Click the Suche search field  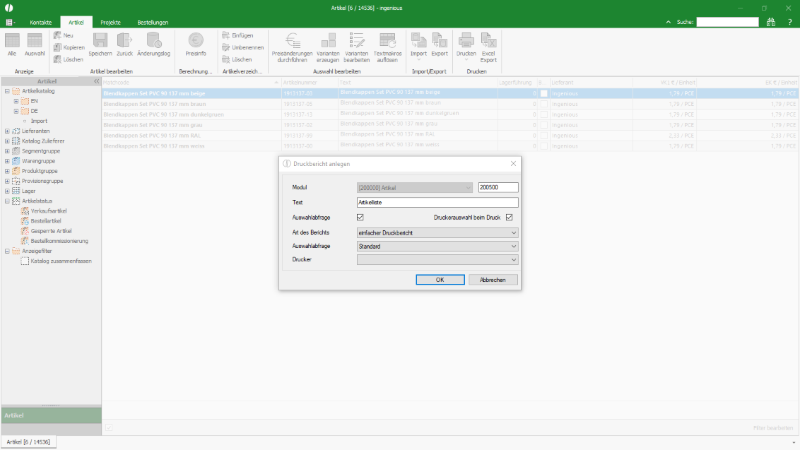point(728,22)
